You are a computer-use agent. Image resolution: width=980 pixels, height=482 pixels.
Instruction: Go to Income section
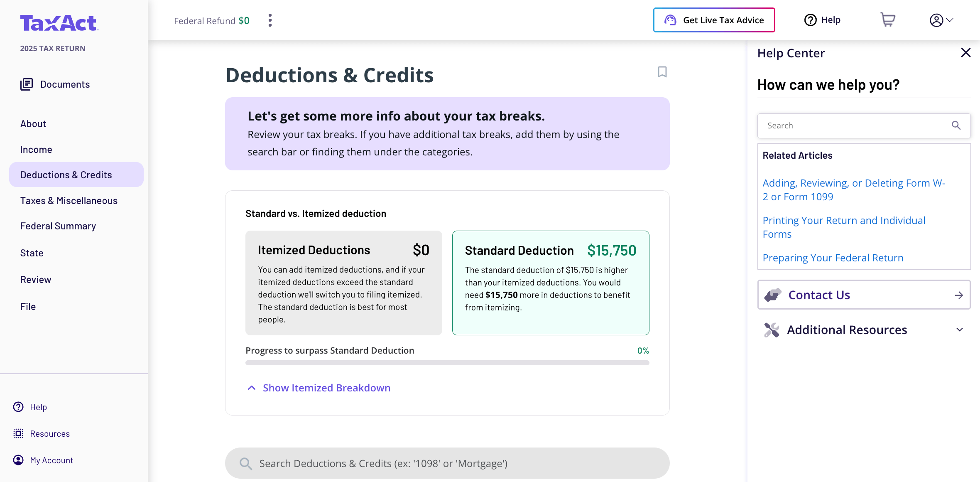36,150
